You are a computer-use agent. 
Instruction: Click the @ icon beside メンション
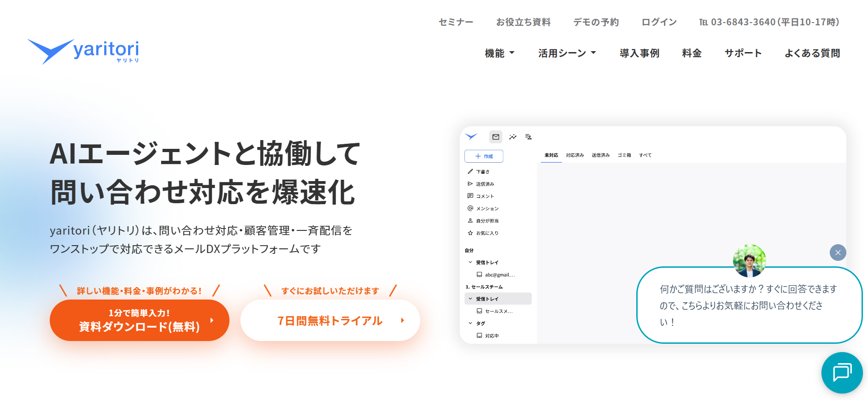point(470,208)
